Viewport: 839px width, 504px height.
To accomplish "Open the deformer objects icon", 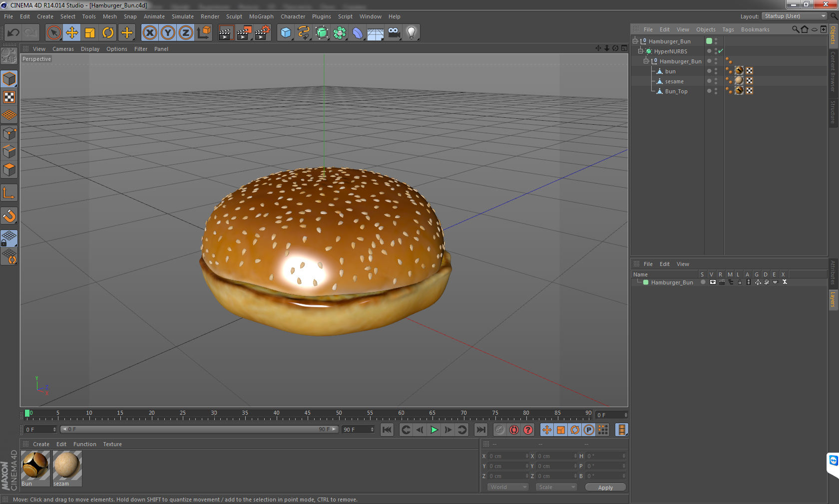I will tap(358, 33).
